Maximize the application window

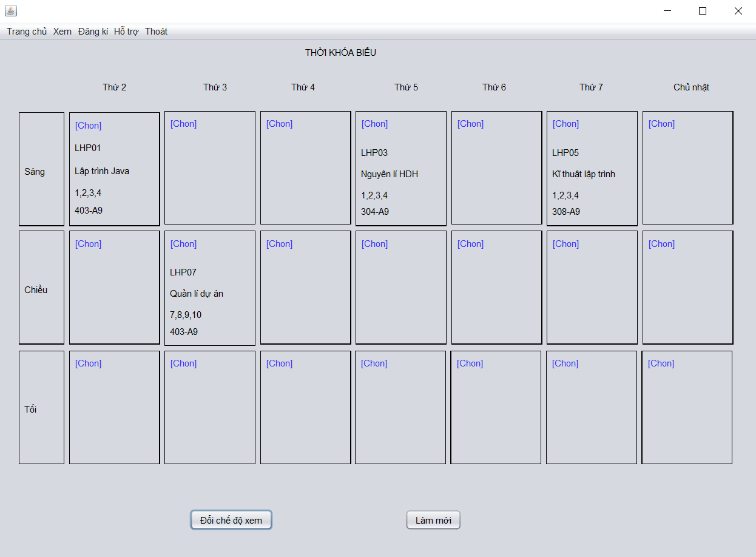[x=703, y=11]
